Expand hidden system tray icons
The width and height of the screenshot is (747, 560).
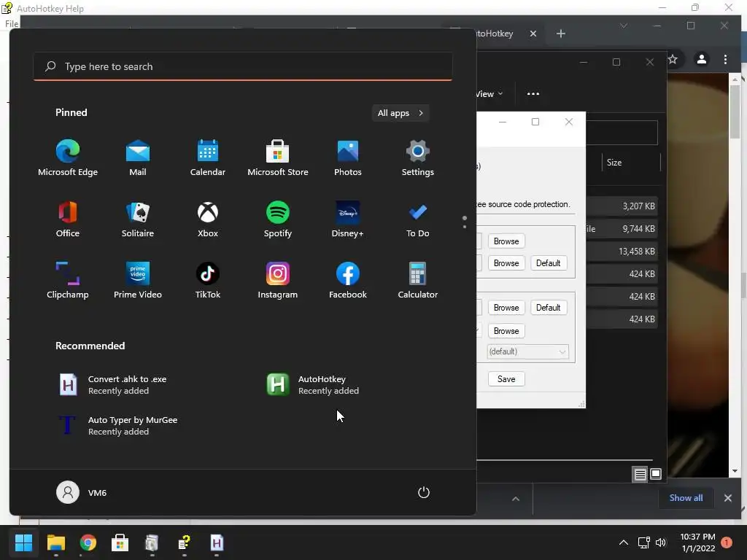pos(623,542)
